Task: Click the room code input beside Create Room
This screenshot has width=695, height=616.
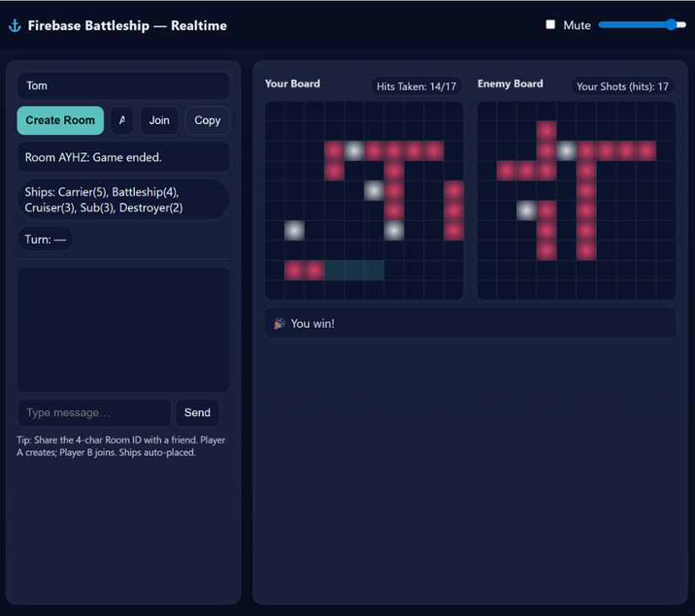Action: tap(121, 121)
